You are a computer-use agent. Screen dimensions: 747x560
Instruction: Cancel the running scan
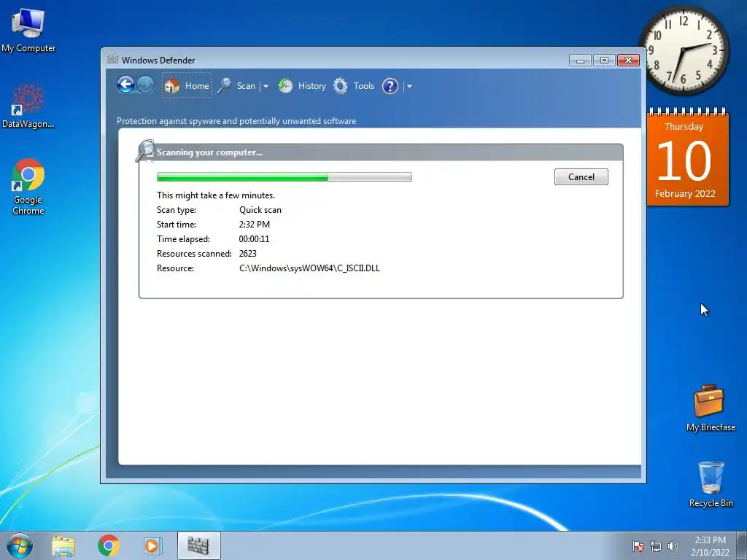point(581,176)
